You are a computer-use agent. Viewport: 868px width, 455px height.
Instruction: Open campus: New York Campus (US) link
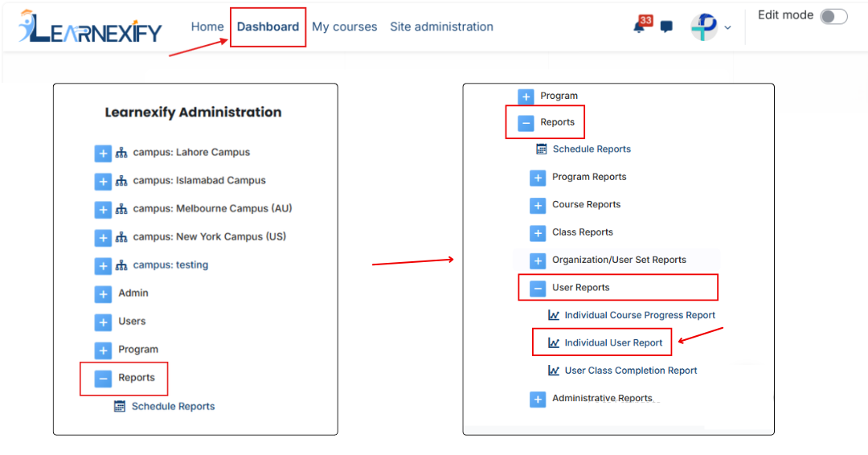(x=209, y=237)
